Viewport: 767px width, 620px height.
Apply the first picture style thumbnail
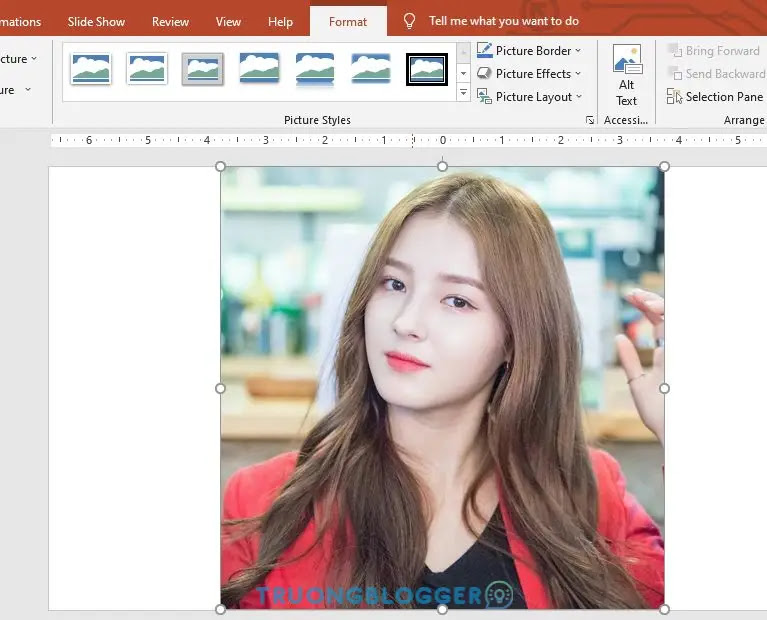tap(91, 69)
